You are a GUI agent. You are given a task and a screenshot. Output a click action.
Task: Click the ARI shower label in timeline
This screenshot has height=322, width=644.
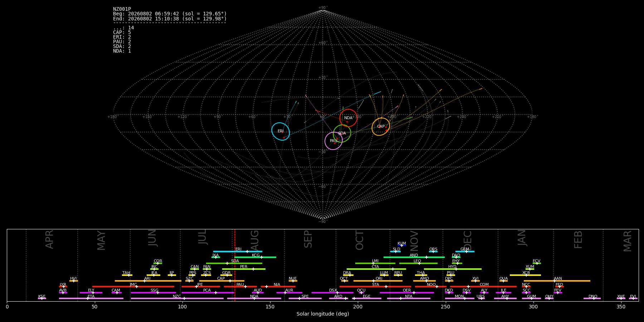147,279
